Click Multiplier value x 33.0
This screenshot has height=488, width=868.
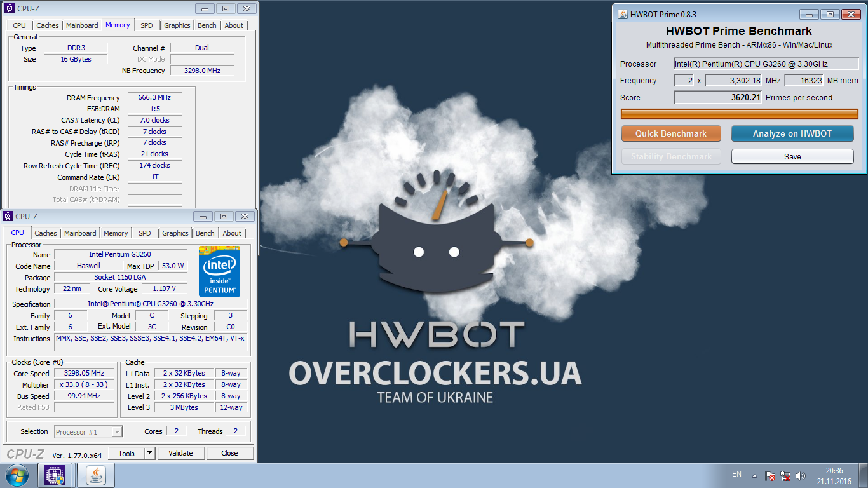[x=84, y=384]
